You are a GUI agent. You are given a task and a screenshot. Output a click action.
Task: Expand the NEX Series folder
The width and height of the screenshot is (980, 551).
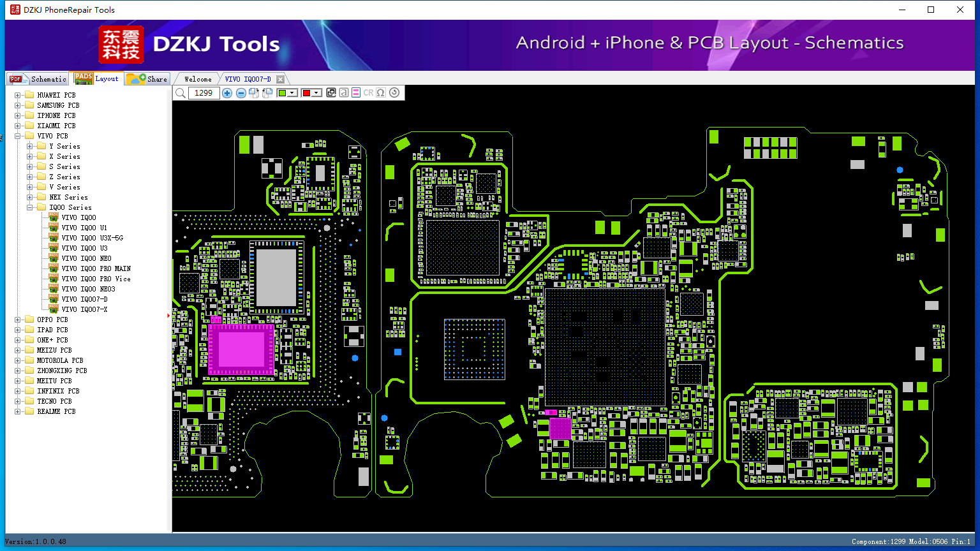coord(30,197)
